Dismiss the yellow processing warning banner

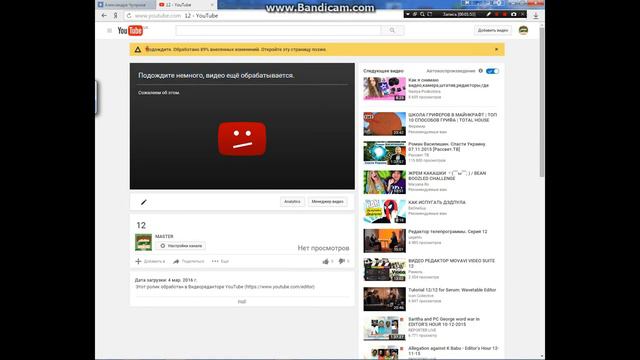[496, 49]
